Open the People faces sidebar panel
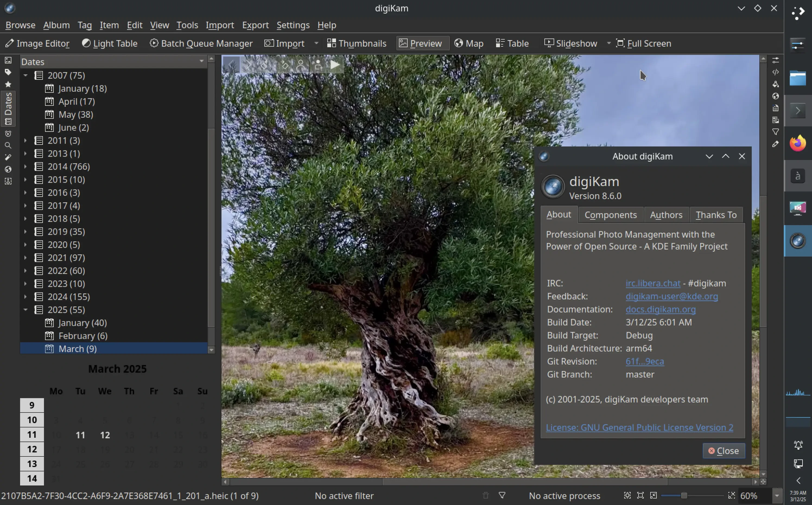Screen dimensions: 812x505 click(8, 181)
